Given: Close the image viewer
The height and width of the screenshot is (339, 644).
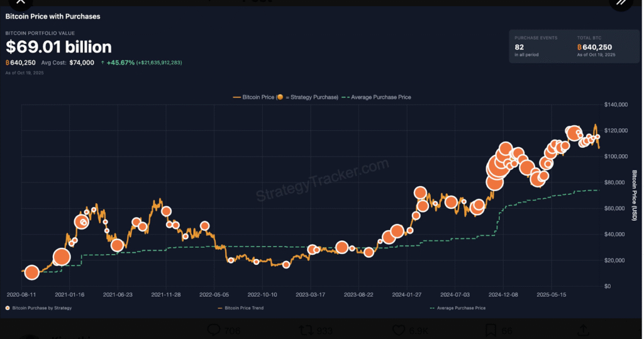Looking at the screenshot, I should [20, 3].
